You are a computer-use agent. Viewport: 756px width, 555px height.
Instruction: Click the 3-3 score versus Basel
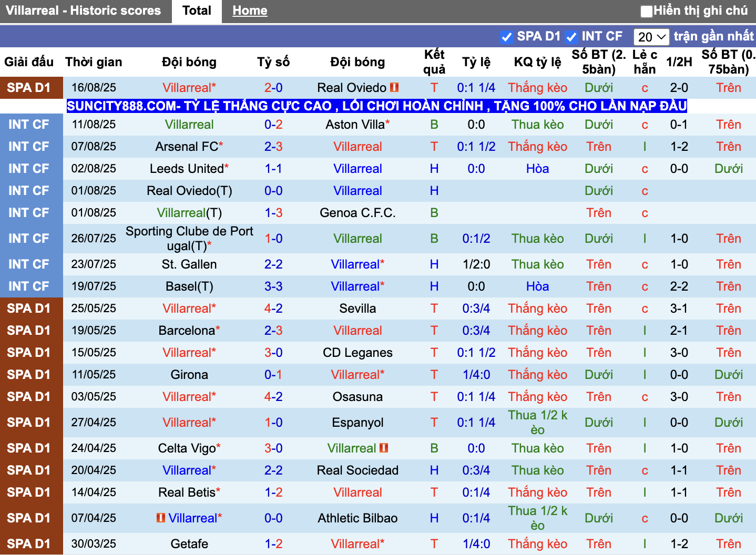pyautogui.click(x=273, y=286)
